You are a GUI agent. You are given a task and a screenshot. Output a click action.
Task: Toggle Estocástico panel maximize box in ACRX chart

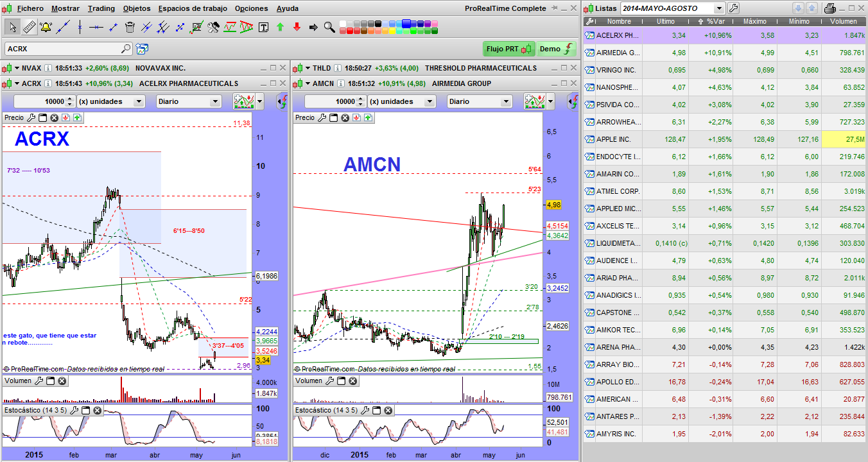point(85,410)
